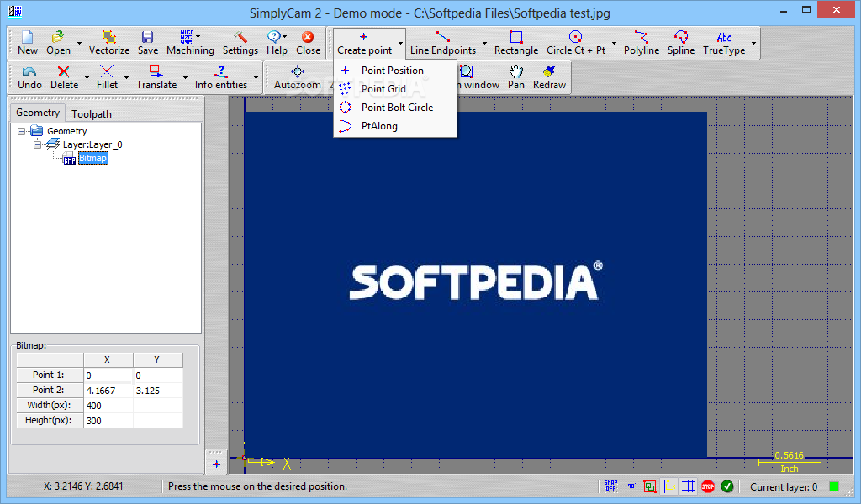Open the dropdown arrow next to Open
This screenshot has width=861, height=504.
pos(79,44)
